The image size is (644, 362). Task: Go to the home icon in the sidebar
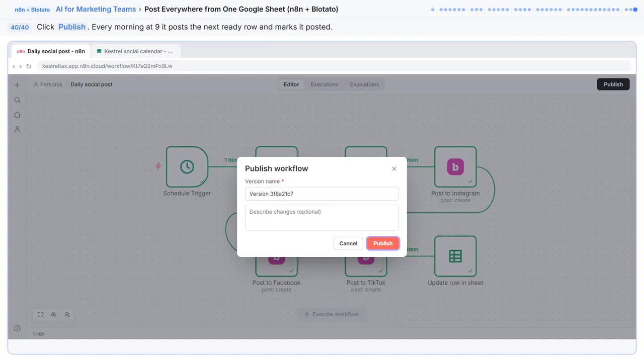pos(17,115)
